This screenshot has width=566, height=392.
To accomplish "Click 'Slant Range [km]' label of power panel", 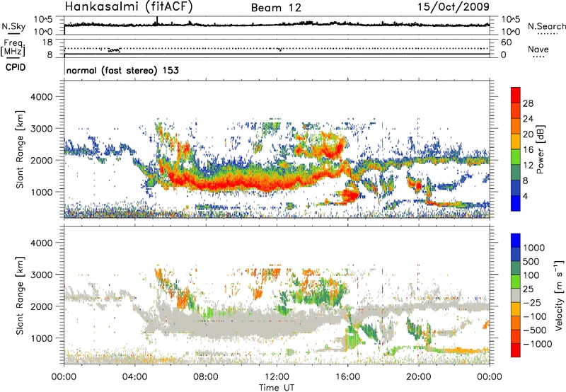I will tap(20, 149).
